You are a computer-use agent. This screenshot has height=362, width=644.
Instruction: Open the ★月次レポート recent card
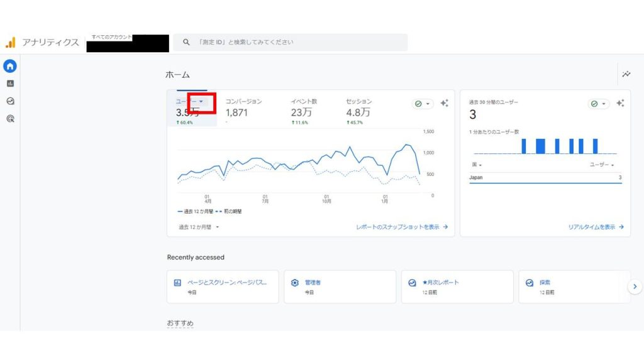[x=457, y=287]
